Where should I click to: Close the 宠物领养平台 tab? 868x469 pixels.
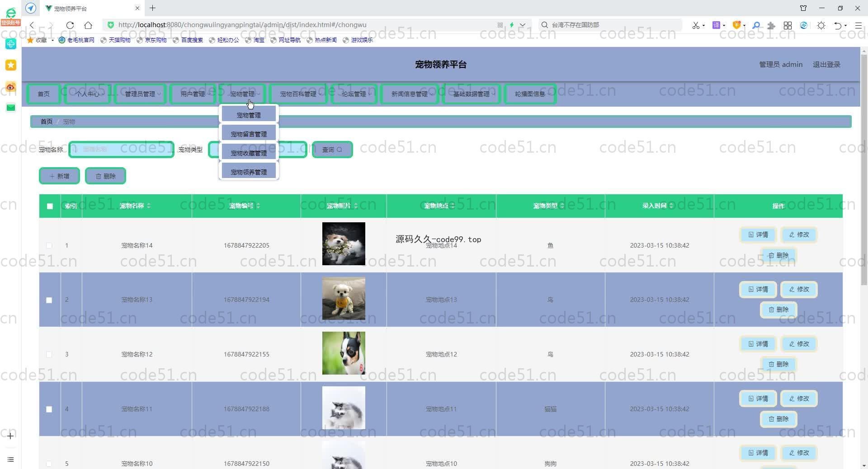coord(137,8)
